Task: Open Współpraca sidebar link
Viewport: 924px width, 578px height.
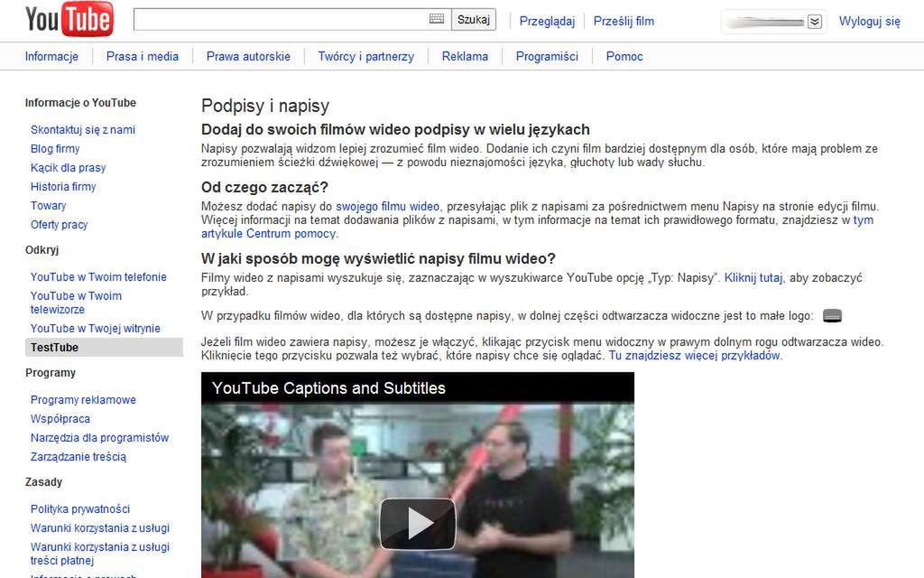Action: pyautogui.click(x=60, y=419)
